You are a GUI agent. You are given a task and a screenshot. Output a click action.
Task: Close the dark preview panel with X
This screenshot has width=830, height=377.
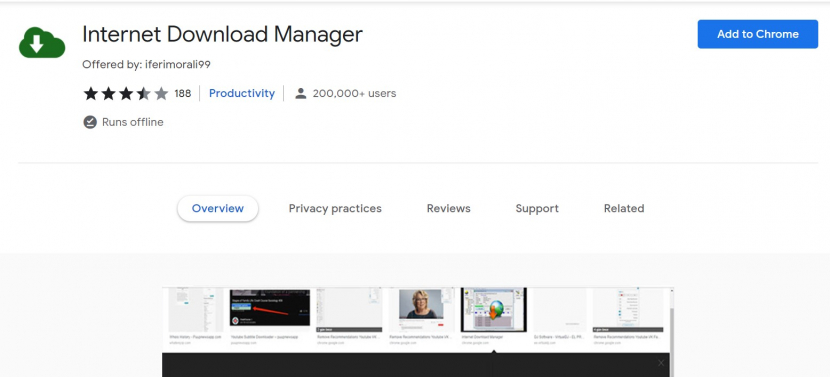point(661,363)
